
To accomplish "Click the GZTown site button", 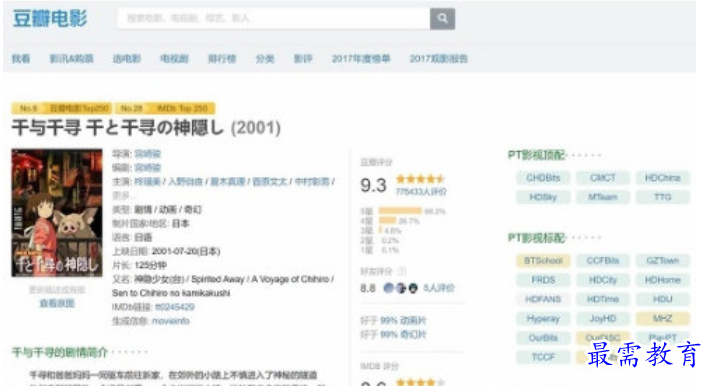I will pos(662,261).
